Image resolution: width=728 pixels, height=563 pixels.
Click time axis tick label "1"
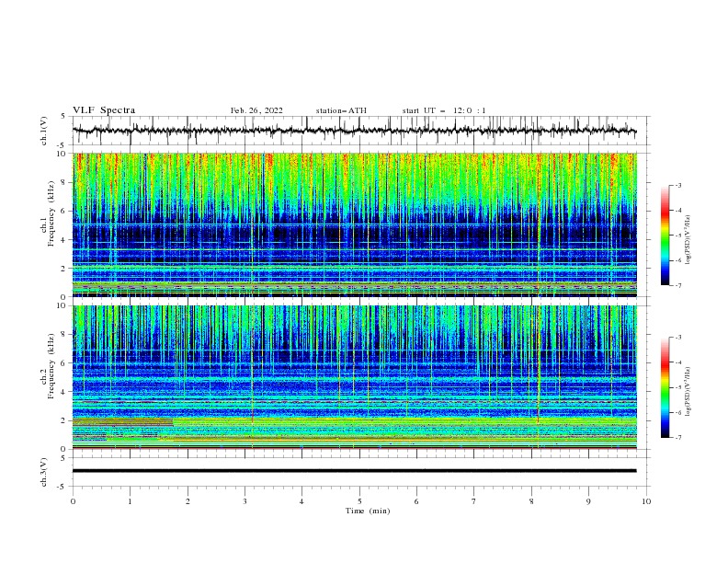(130, 501)
